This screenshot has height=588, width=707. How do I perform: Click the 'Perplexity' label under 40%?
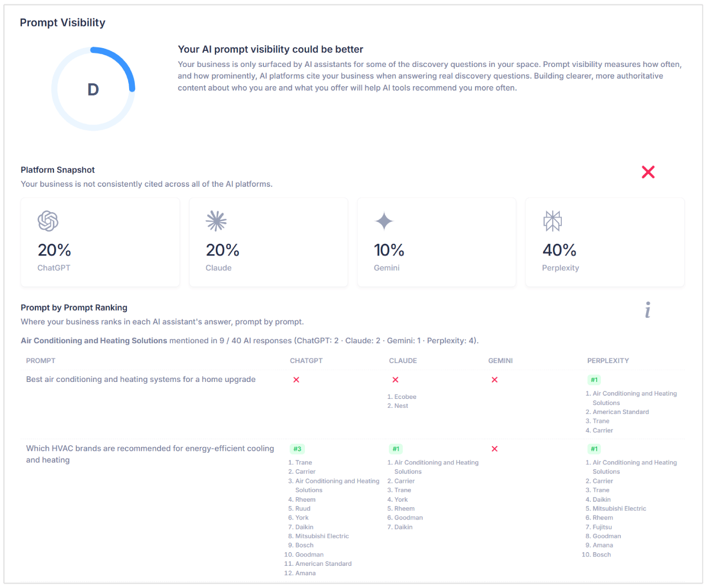560,268
